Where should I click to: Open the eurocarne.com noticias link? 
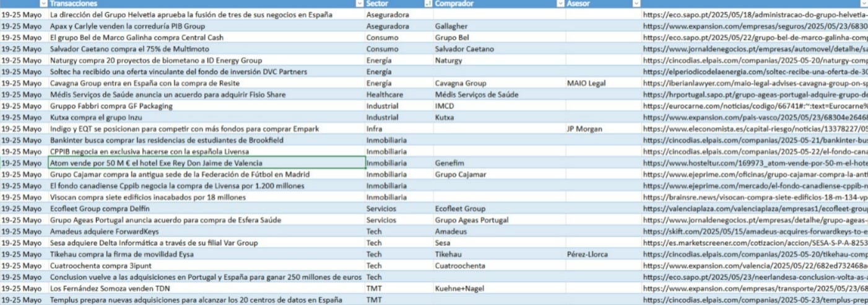click(x=755, y=105)
